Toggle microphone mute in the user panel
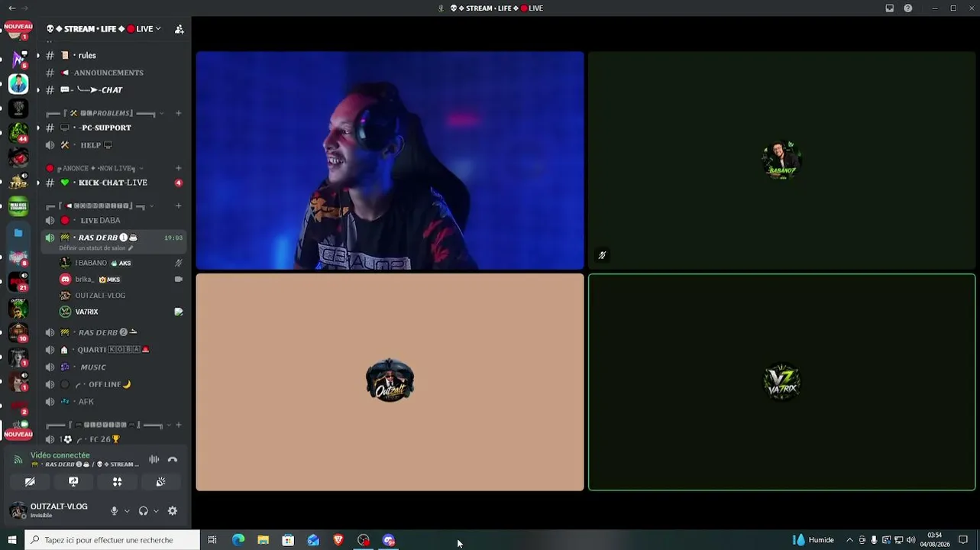Image resolution: width=980 pixels, height=550 pixels. (114, 511)
